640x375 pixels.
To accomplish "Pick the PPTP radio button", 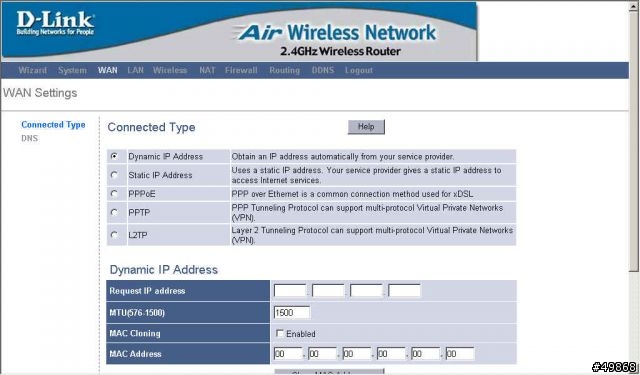I will 115,213.
